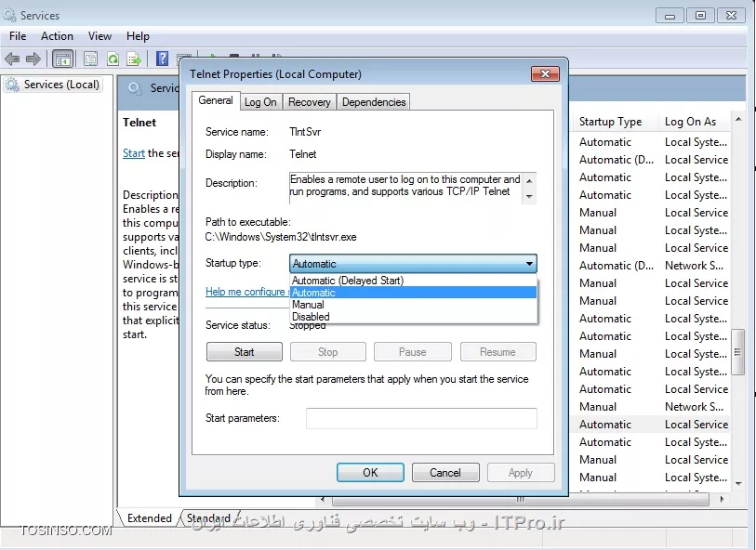
Task: Click the Resume button
Action: click(x=497, y=352)
